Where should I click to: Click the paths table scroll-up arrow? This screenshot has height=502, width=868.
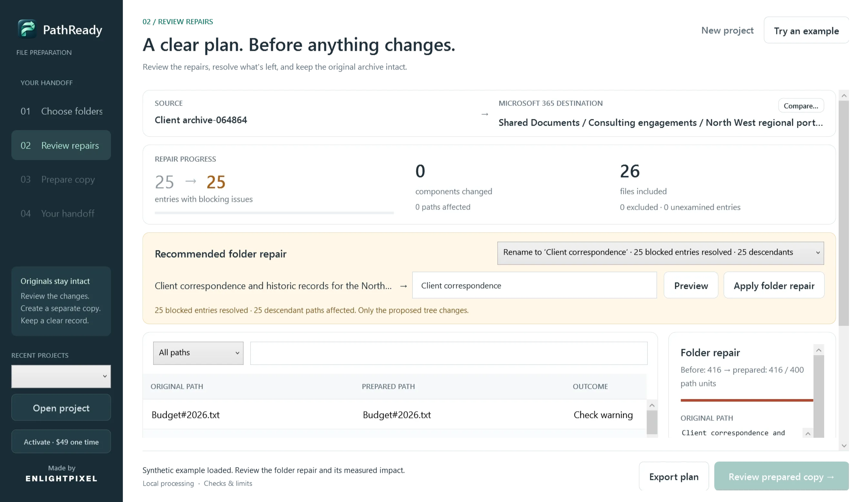pos(652,405)
